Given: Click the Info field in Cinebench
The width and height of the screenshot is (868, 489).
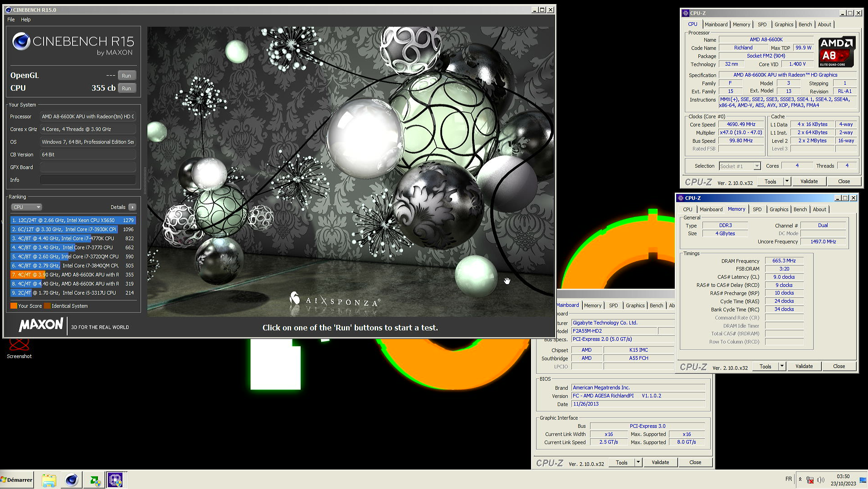Looking at the screenshot, I should click(88, 180).
